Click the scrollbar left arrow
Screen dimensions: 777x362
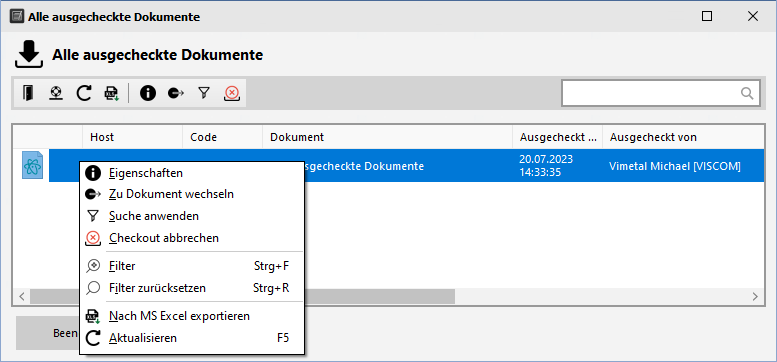point(22,297)
